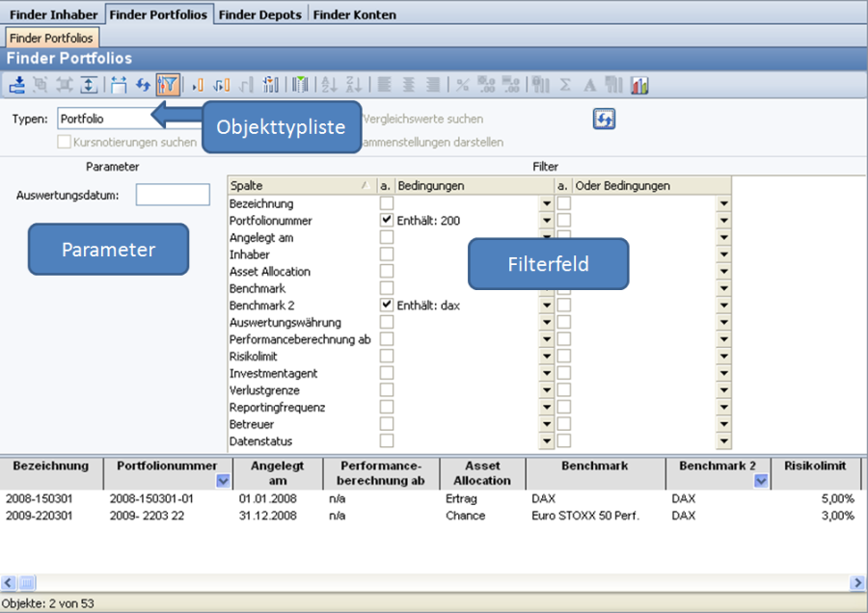Click the blue download-arrow icon at toolbar start
The height and width of the screenshot is (613, 868).
pos(16,85)
